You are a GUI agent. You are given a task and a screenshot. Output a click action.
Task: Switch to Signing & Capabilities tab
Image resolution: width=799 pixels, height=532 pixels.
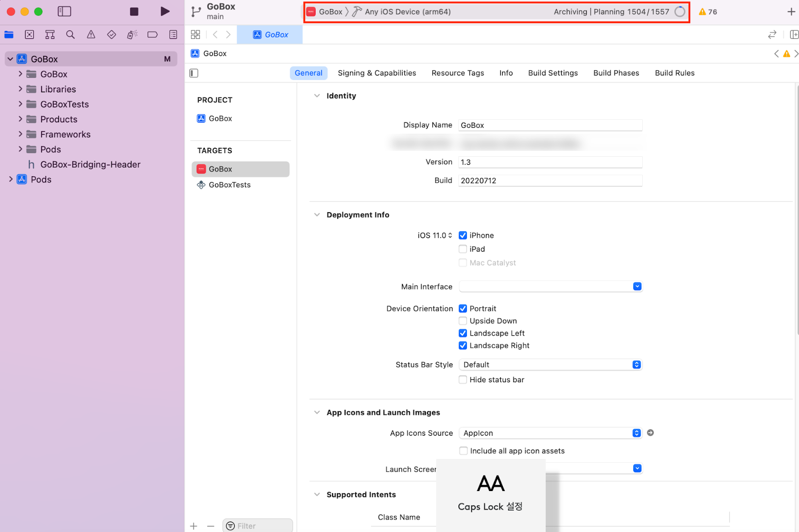point(377,73)
